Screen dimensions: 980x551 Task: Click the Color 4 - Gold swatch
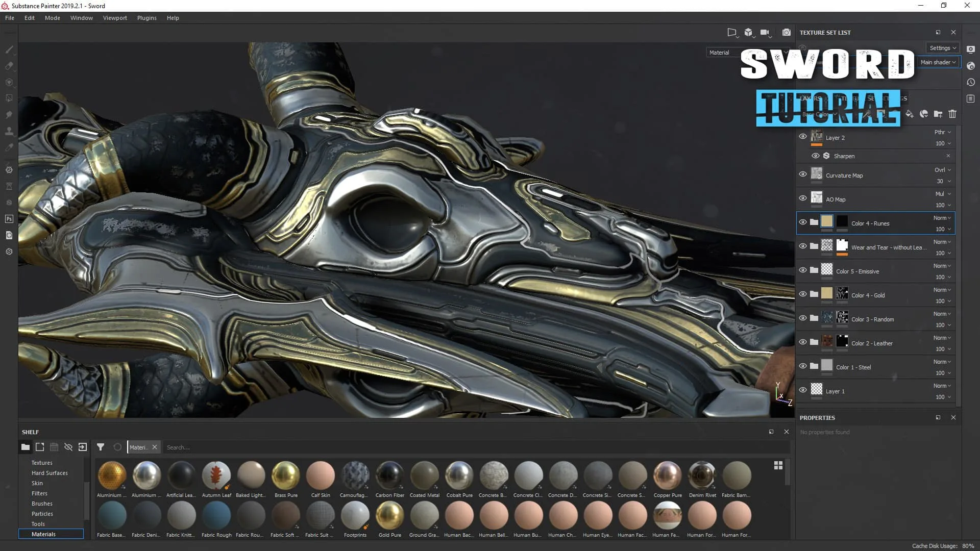(827, 293)
